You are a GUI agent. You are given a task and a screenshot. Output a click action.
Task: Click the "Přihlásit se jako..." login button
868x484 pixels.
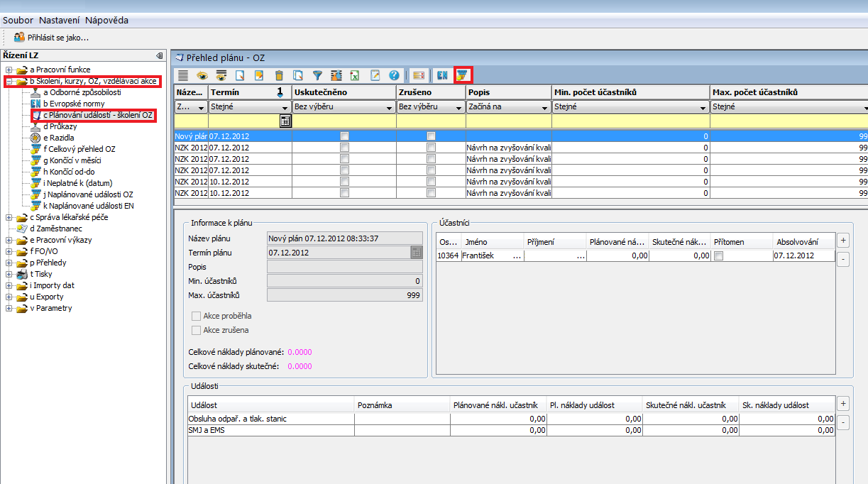51,37
